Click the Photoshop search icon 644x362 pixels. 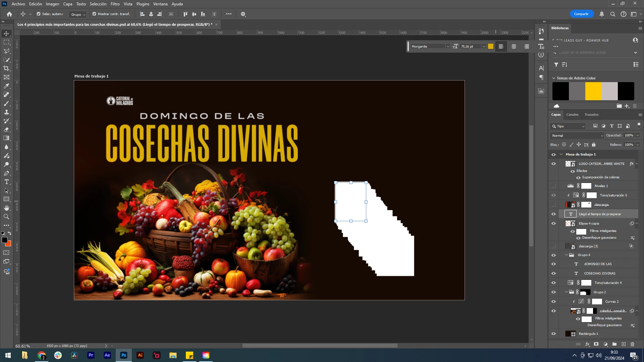coord(612,14)
